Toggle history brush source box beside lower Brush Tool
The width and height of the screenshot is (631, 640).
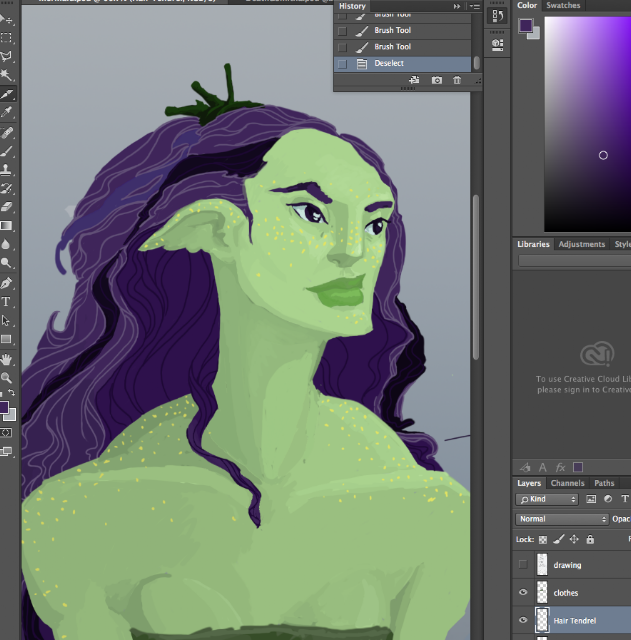(x=342, y=47)
